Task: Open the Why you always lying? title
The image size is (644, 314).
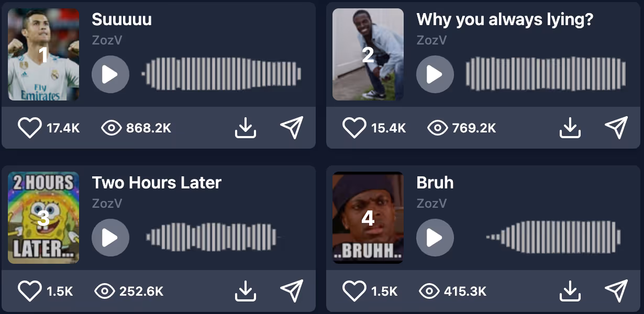Action: point(505,20)
